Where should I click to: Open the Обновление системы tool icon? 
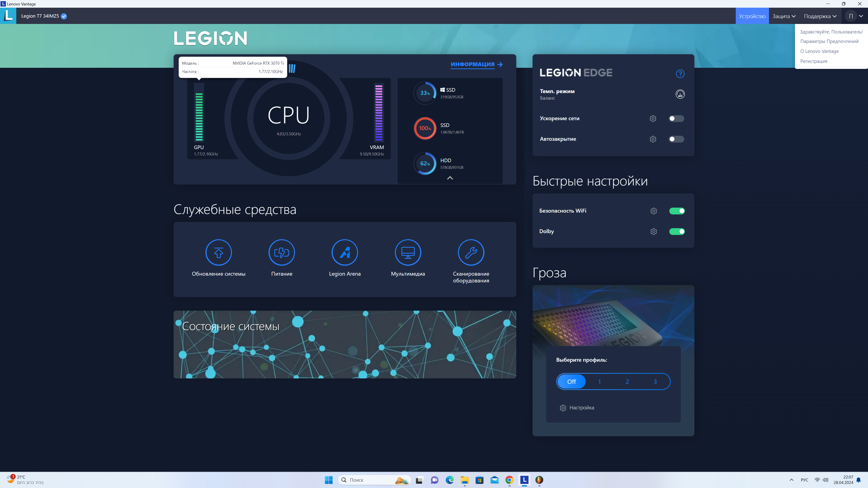click(x=218, y=252)
